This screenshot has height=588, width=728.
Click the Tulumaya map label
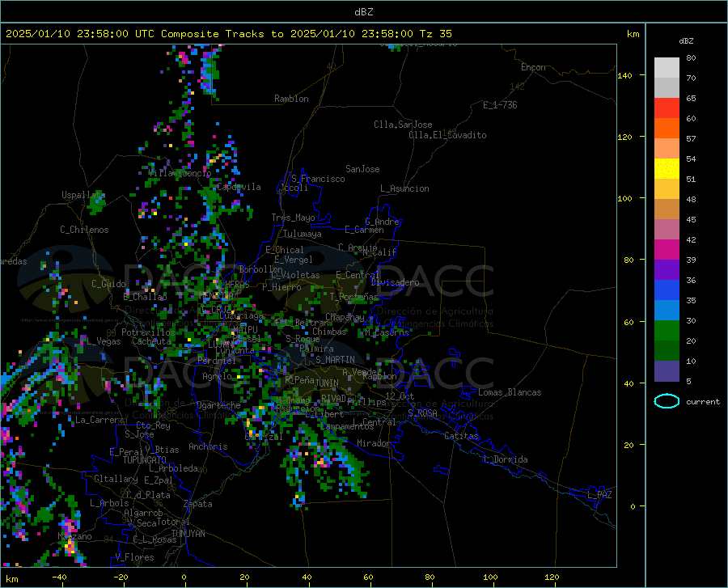(x=303, y=234)
